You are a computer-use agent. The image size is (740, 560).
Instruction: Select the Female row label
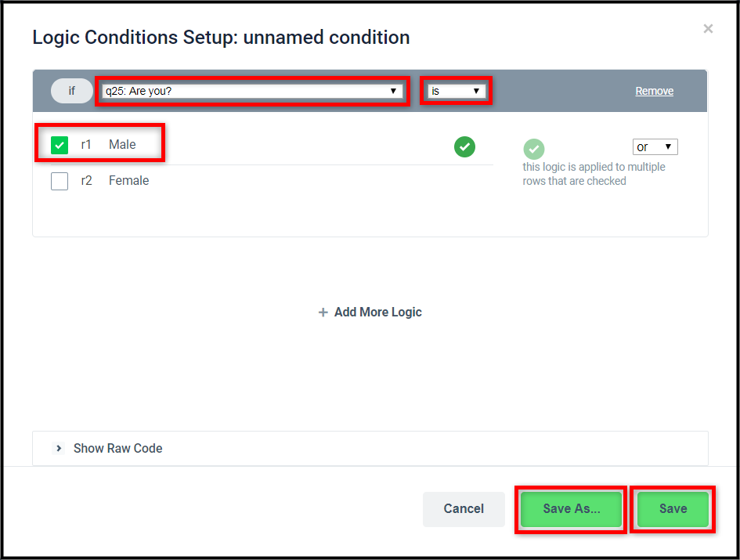(129, 180)
